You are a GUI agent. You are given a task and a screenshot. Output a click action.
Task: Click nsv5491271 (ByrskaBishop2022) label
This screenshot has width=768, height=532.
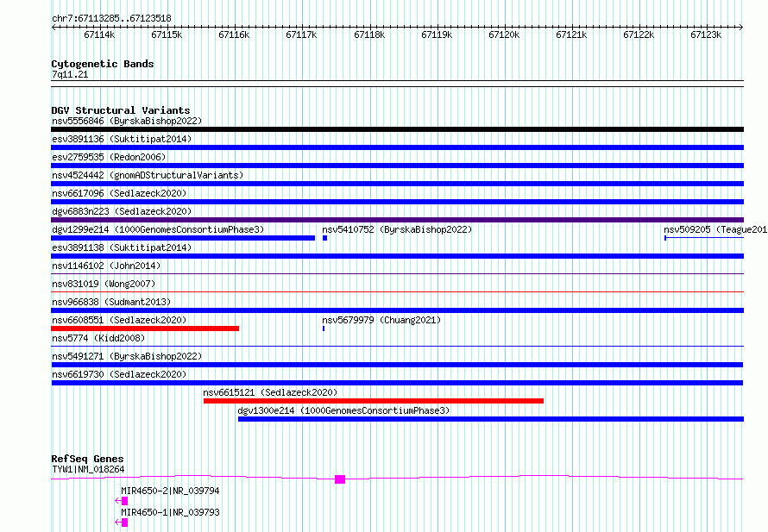pos(127,356)
